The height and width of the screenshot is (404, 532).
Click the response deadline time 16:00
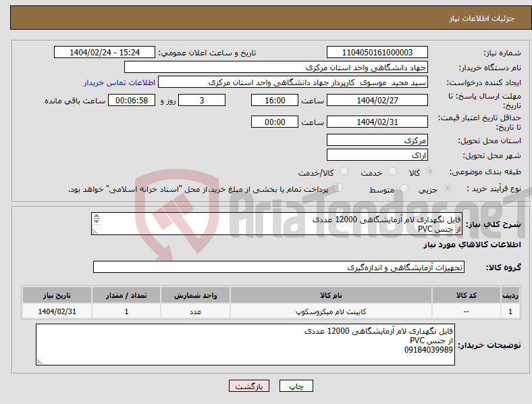275,100
